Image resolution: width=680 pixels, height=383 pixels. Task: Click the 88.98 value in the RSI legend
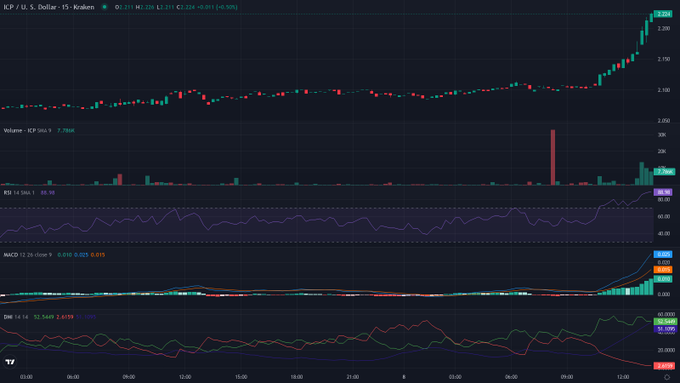(48, 193)
